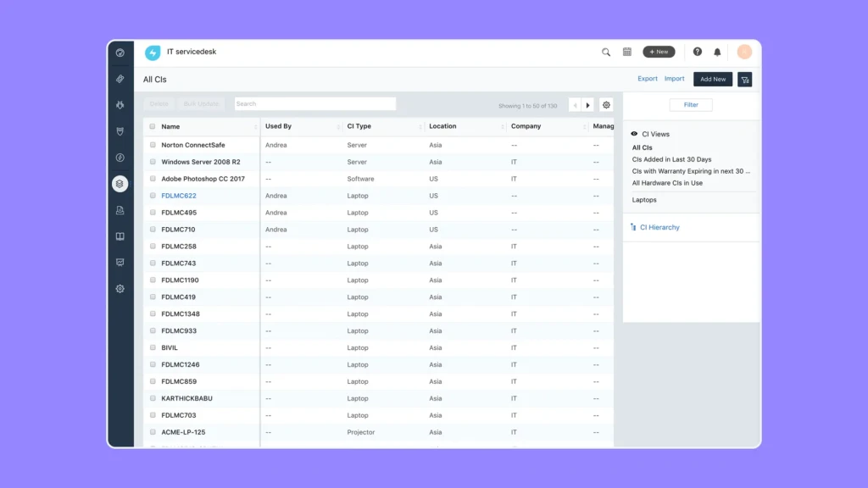Click the CI Type column sort arrows
The image size is (868, 488).
point(420,127)
